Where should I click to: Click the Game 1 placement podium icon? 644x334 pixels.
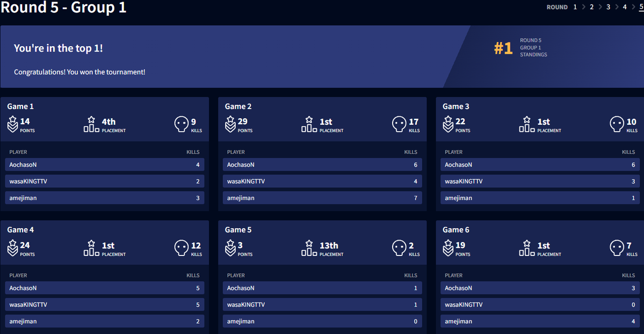(x=92, y=124)
